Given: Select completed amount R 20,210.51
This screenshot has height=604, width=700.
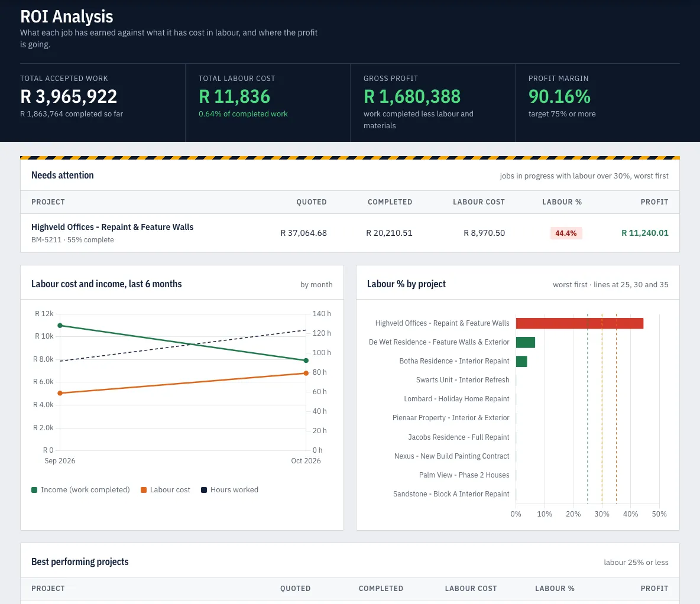Looking at the screenshot, I should pos(389,233).
